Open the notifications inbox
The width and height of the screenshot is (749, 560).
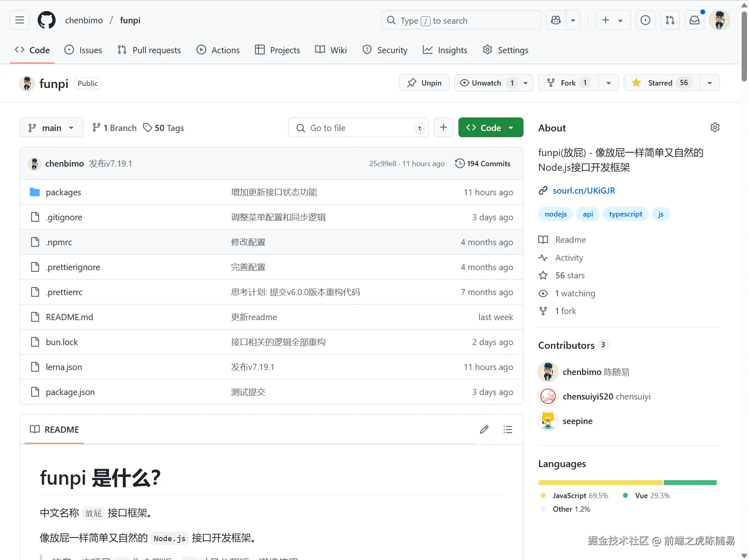(695, 20)
